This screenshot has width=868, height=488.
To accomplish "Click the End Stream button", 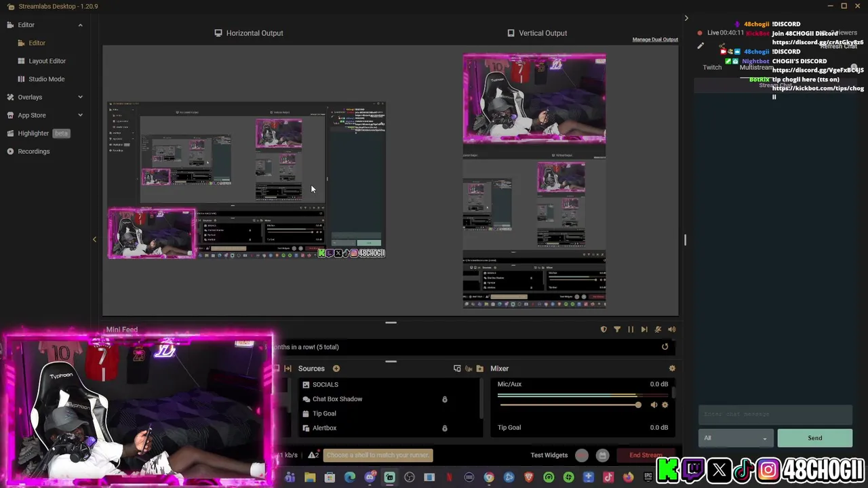I will coord(646,455).
